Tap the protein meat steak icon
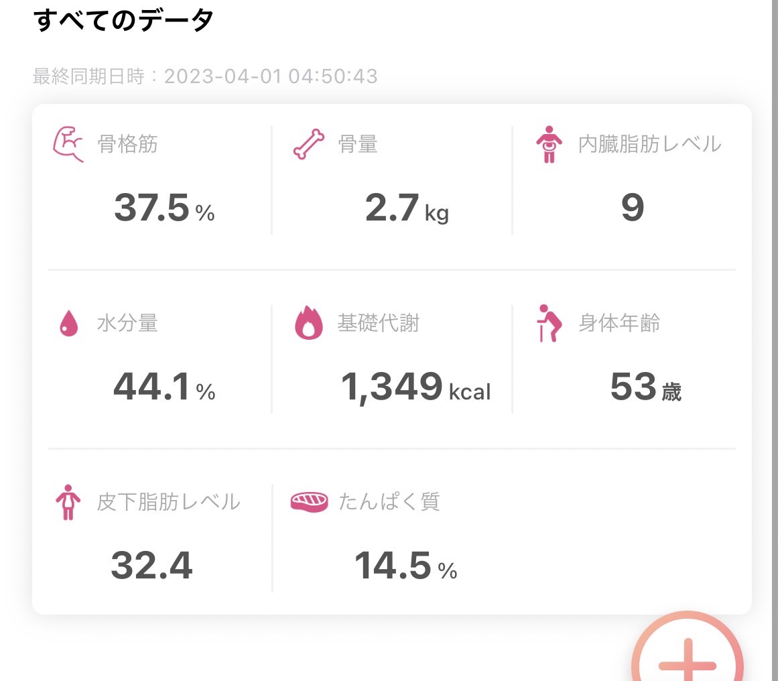 pos(309,501)
